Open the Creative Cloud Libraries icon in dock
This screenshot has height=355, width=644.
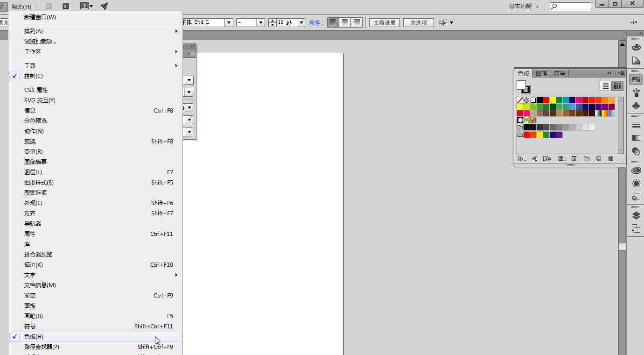click(x=636, y=170)
